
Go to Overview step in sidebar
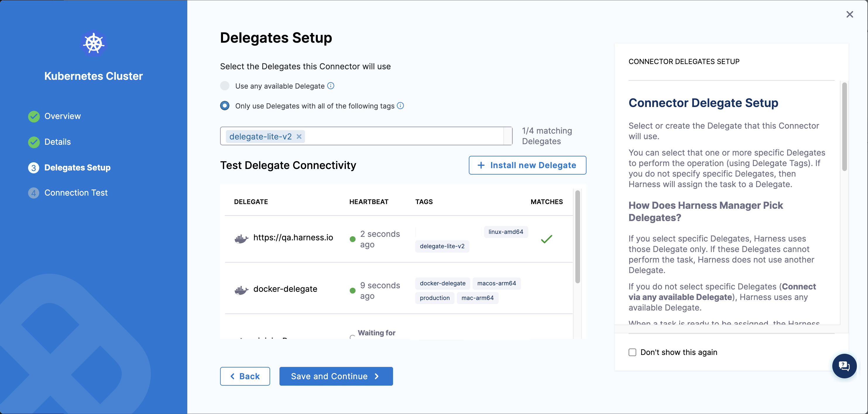pyautogui.click(x=62, y=116)
